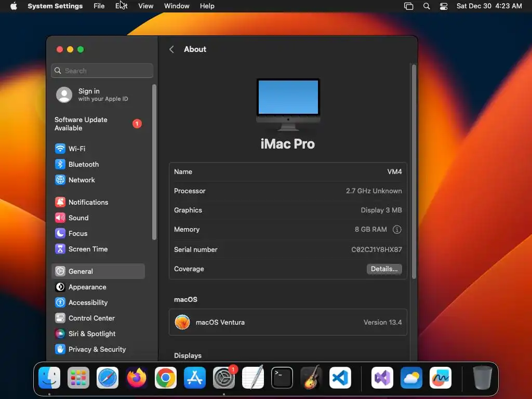The width and height of the screenshot is (532, 399).
Task: Open the File menu
Action: point(99,6)
